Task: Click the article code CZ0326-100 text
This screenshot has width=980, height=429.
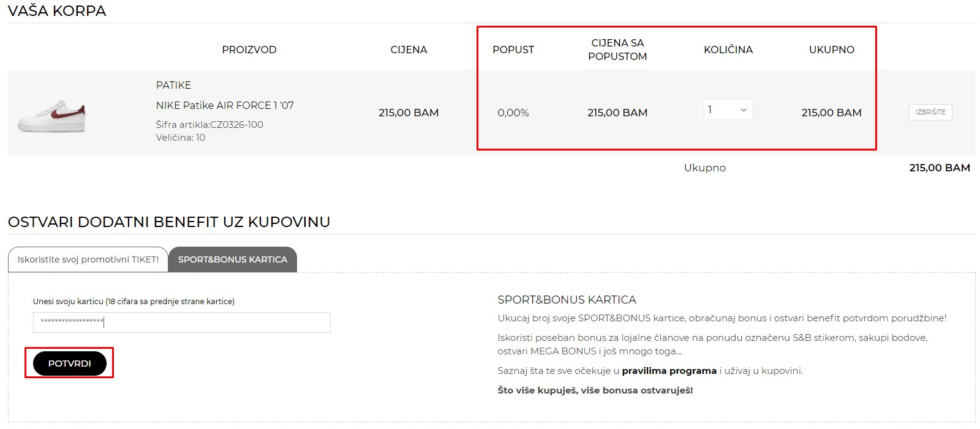Action: [209, 125]
